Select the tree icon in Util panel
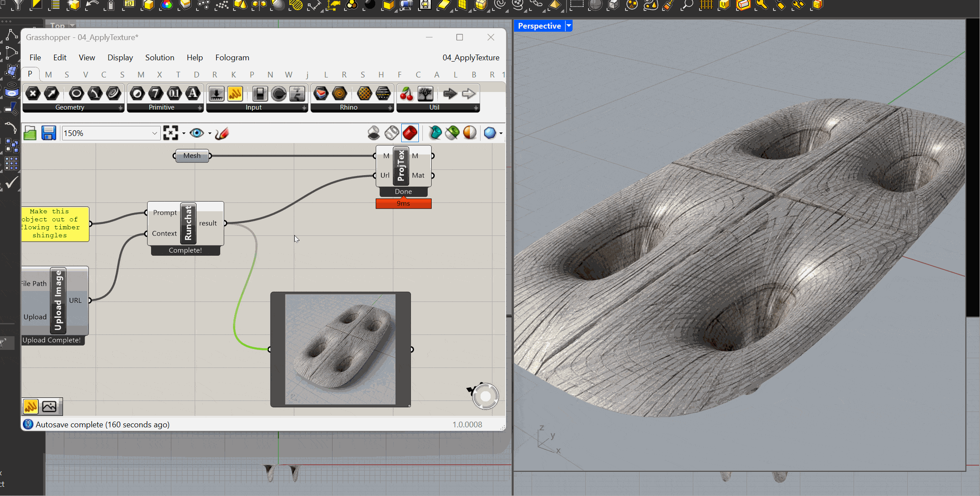Viewport: 980px width, 496px height. [x=425, y=94]
